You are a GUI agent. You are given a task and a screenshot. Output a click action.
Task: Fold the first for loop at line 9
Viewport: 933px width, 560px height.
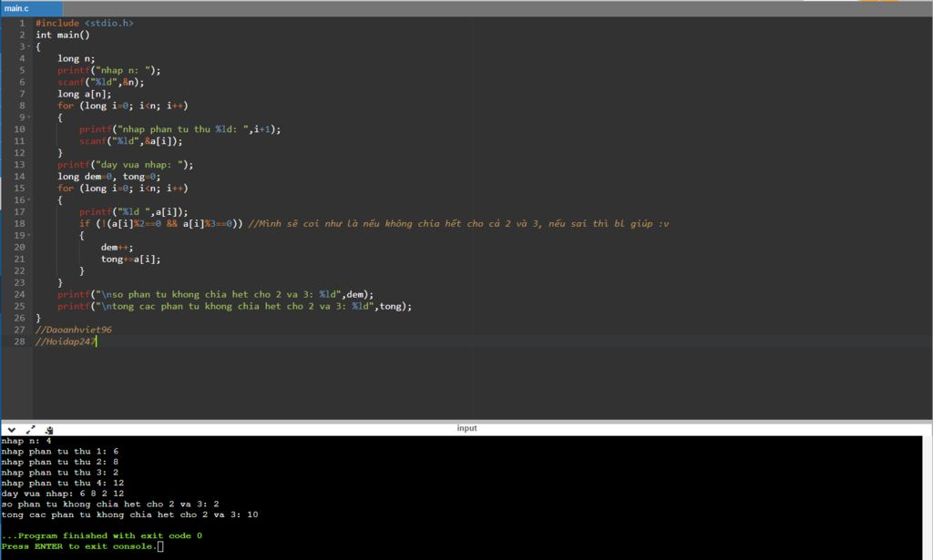(29, 117)
